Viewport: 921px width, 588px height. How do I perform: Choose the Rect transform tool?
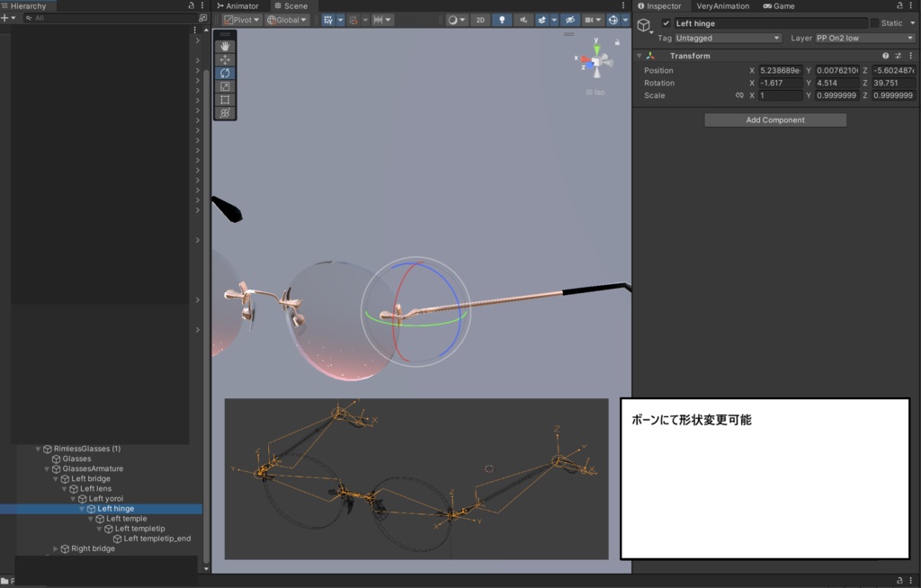[225, 100]
